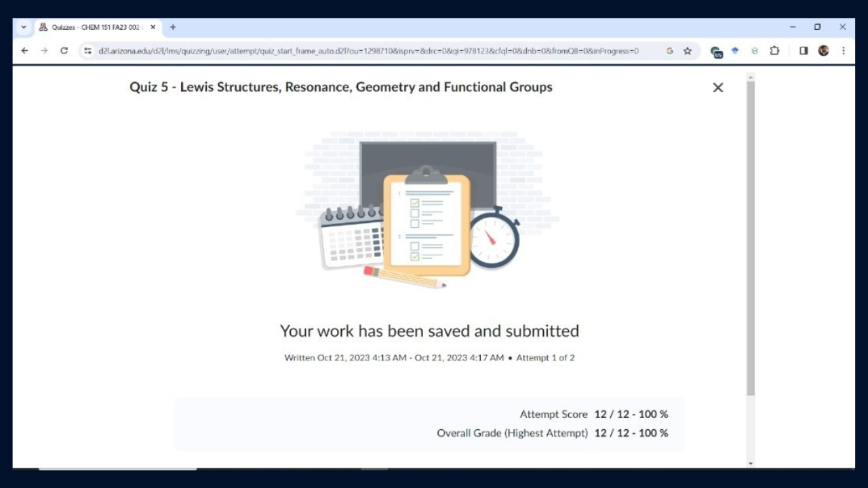Screen dimensions: 868x488
Task: Click the US-badged extension icon
Action: tap(716, 51)
